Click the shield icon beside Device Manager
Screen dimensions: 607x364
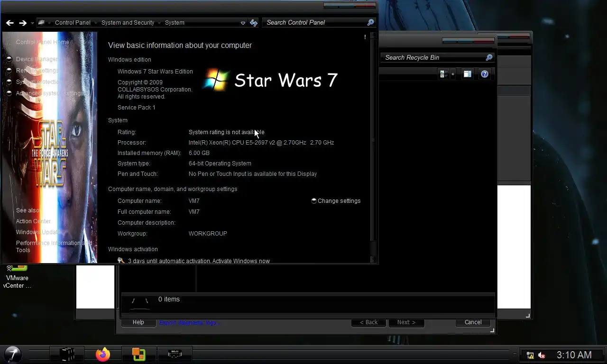(x=9, y=59)
